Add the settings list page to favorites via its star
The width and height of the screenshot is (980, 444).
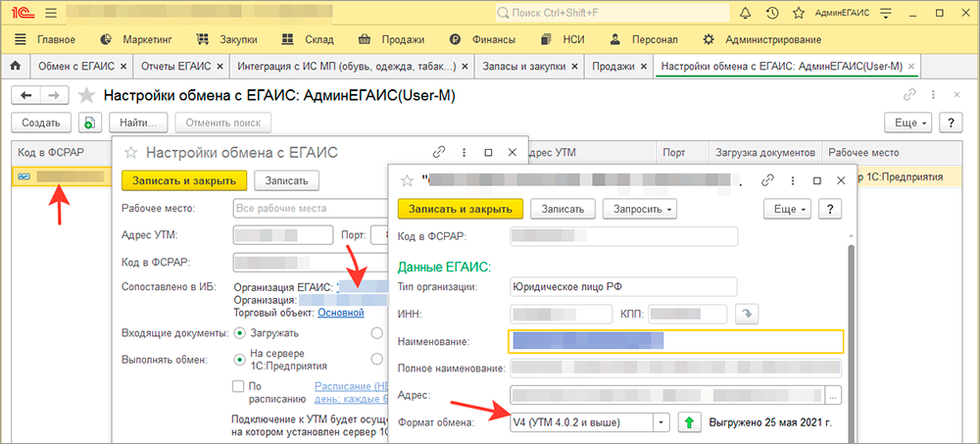87,95
